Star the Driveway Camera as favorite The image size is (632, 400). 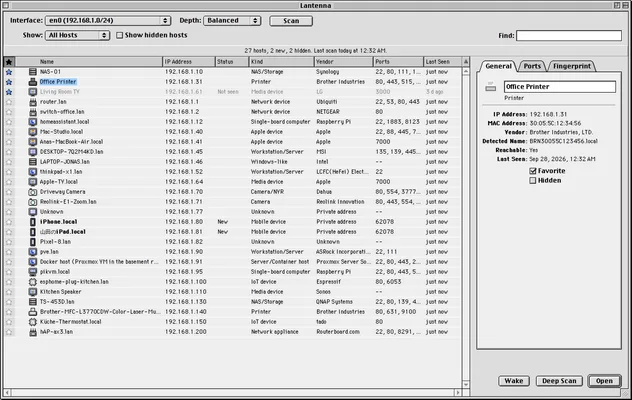9,192
